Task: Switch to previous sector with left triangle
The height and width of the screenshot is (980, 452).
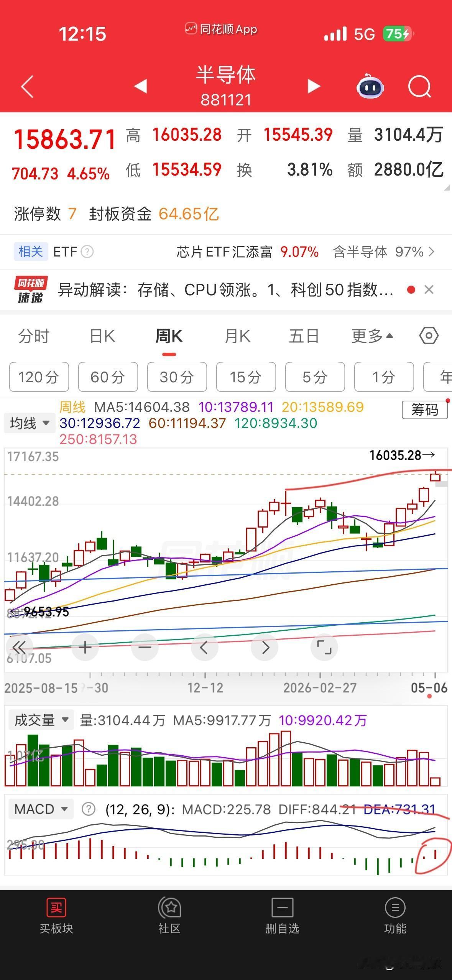Action: [x=141, y=86]
